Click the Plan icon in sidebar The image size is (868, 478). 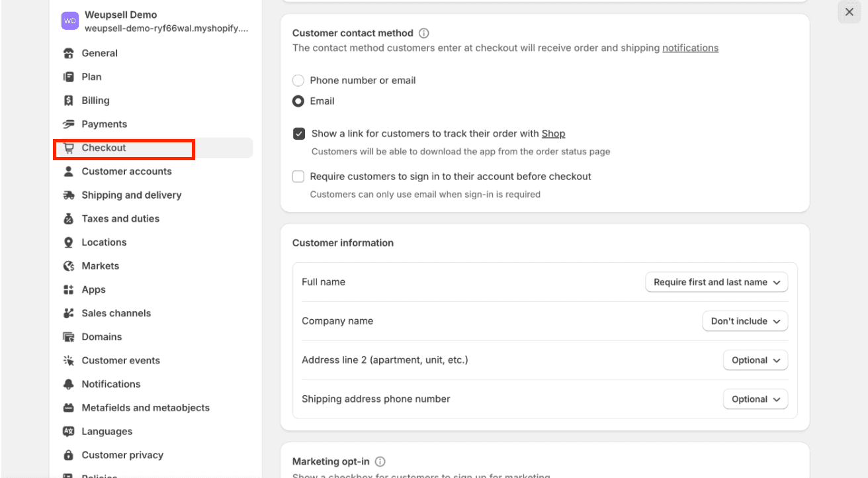pos(68,77)
